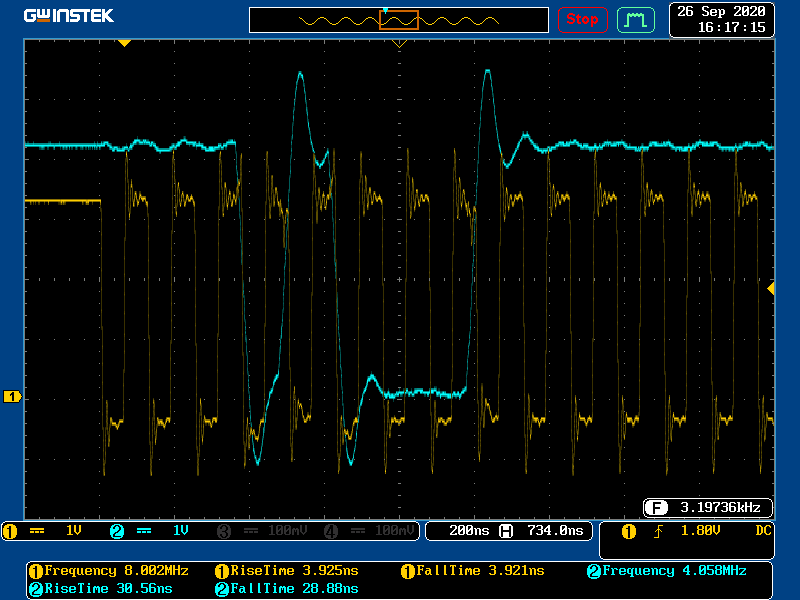Click the trigger source channel 1 icon
800x600 pixels.
point(629,531)
